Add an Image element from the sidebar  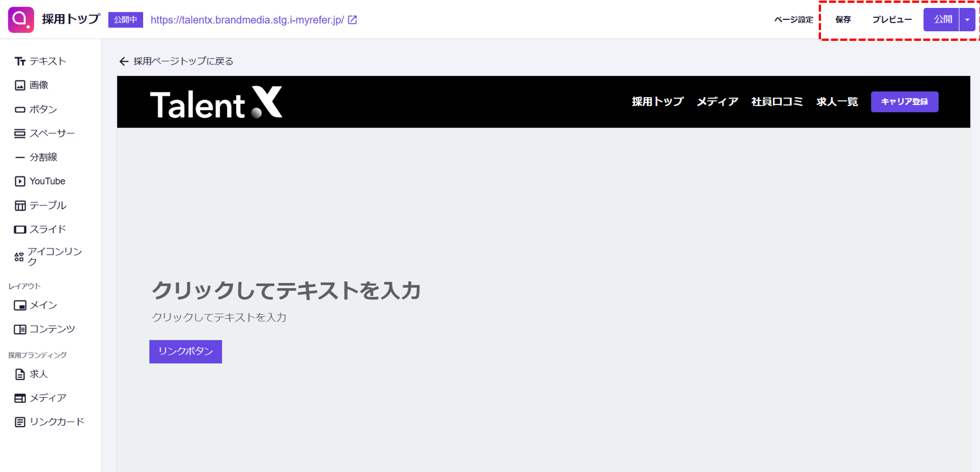click(20, 85)
